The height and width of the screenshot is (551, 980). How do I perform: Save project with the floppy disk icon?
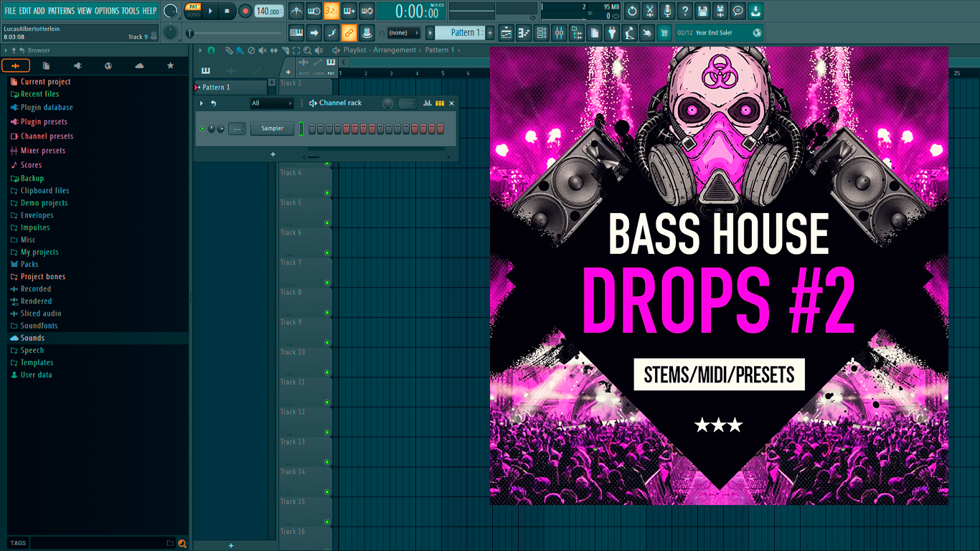702,11
